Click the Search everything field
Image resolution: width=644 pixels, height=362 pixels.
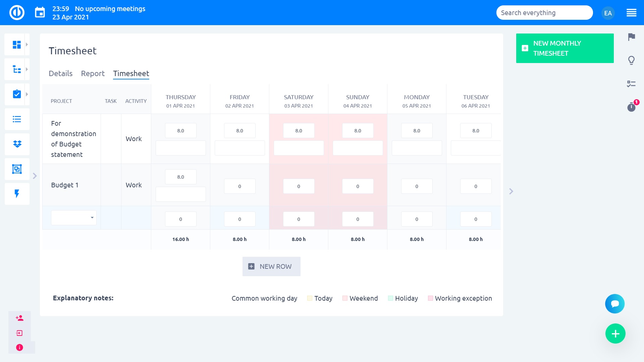(544, 12)
